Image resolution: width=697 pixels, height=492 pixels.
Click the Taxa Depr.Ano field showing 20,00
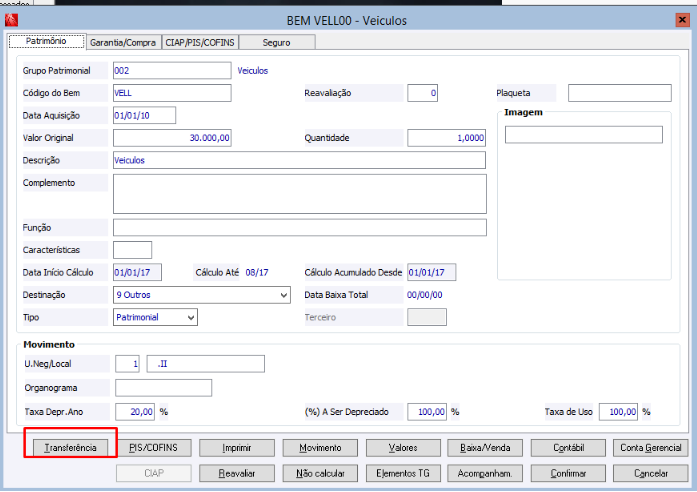(135, 412)
